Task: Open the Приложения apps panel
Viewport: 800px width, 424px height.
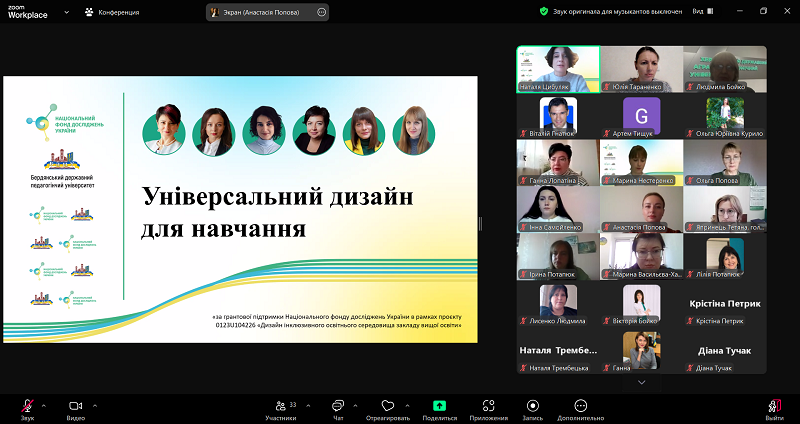Action: click(x=488, y=410)
